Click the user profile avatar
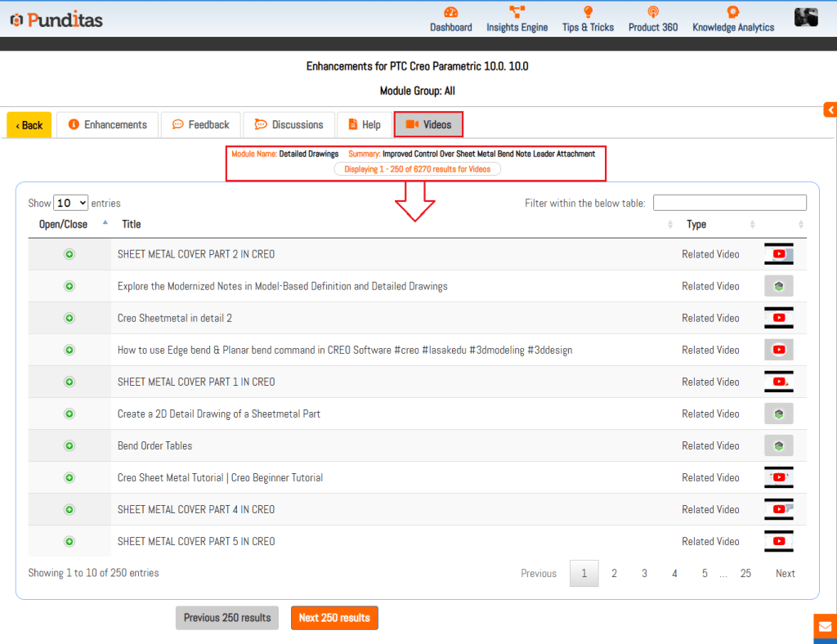The height and width of the screenshot is (644, 837). (805, 17)
